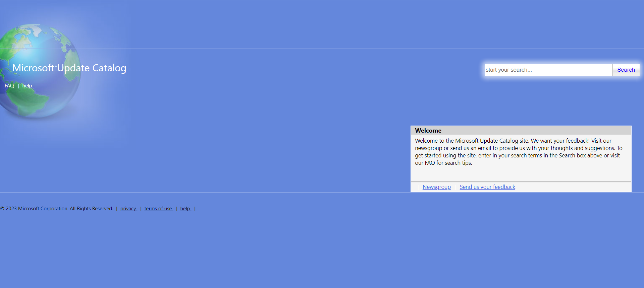Click the Welcome heading of the panel

pyautogui.click(x=428, y=131)
